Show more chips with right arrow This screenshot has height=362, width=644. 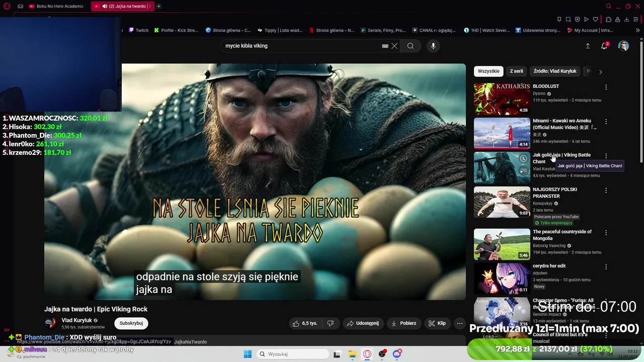coord(600,72)
